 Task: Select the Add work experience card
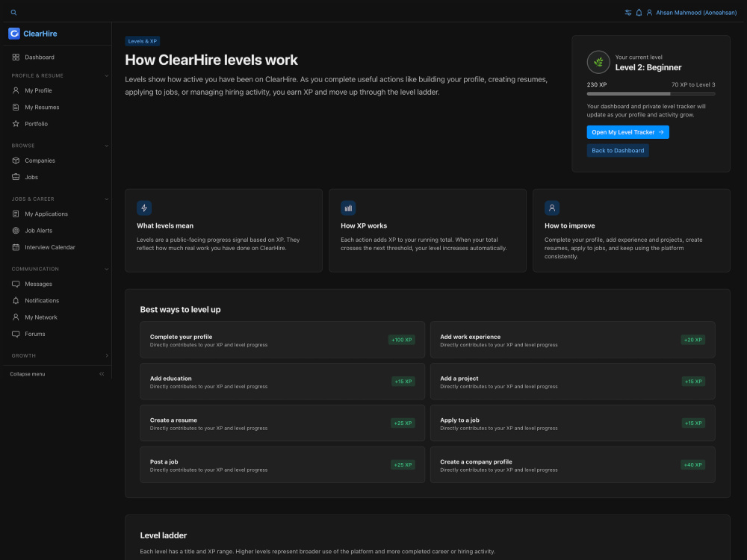[x=573, y=340]
